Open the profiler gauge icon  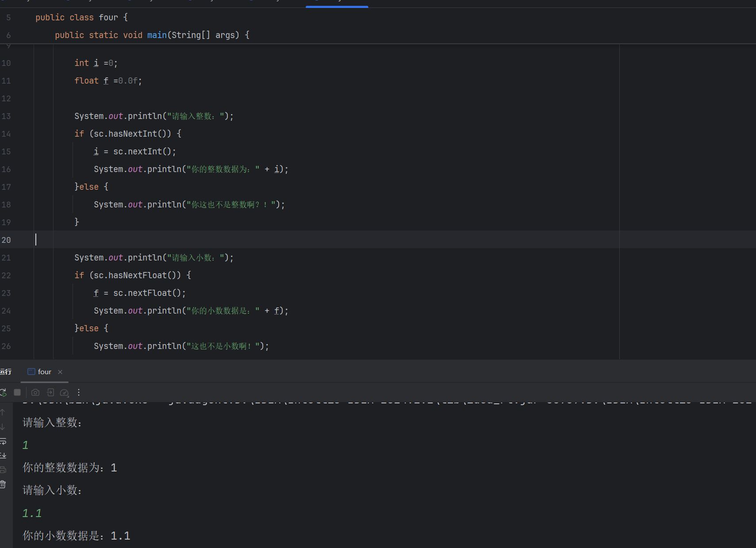pyautogui.click(x=64, y=392)
